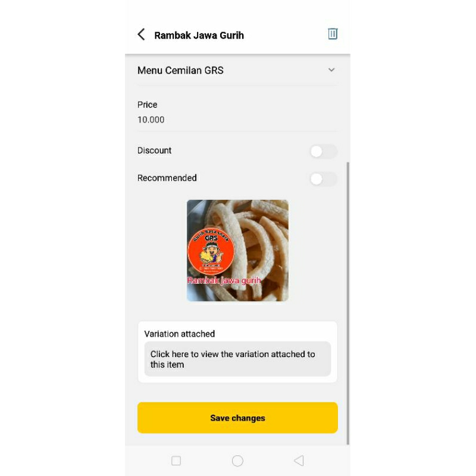Tap the Rambak Jawa Gurih product photo
The width and height of the screenshot is (476, 476).
pyautogui.click(x=237, y=250)
